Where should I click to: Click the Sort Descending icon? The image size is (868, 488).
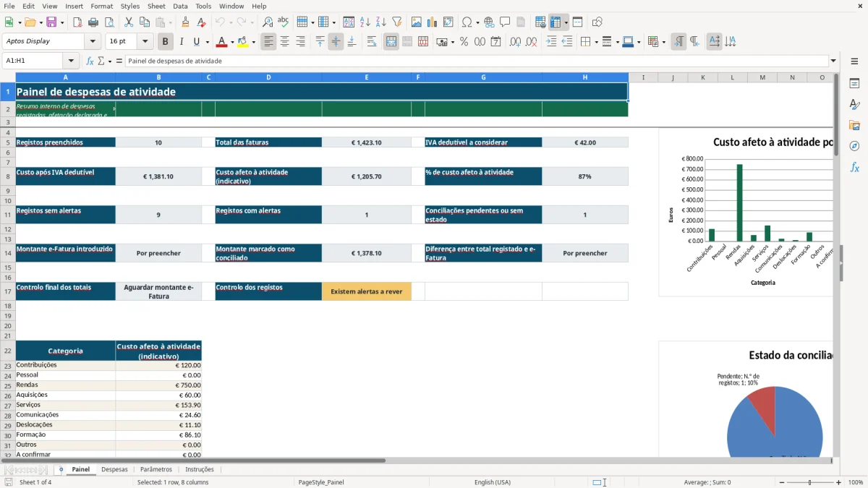pyautogui.click(x=381, y=22)
